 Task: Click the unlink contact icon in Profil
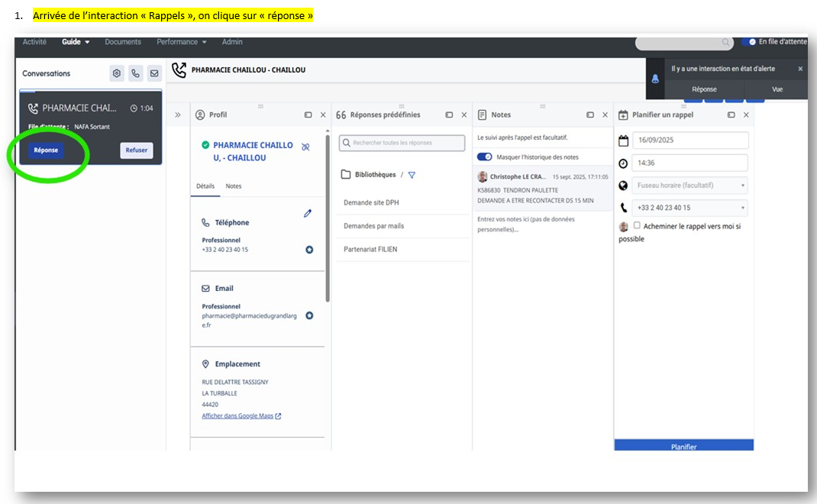306,147
